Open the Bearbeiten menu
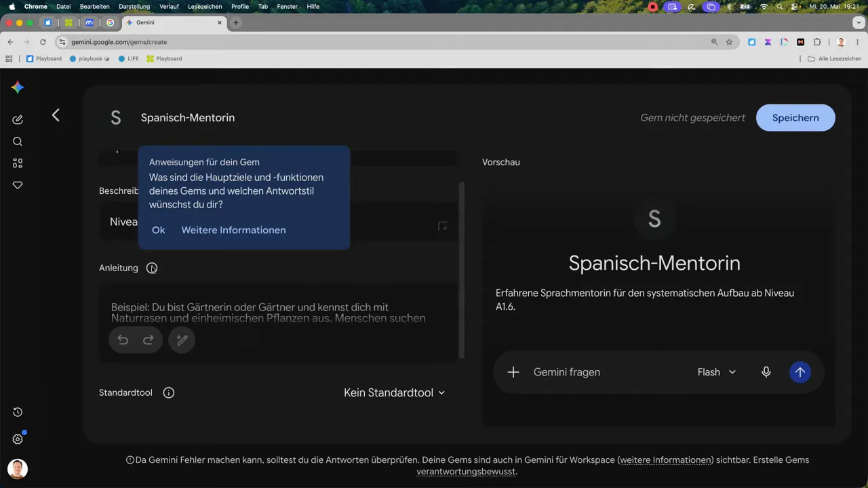Image resolution: width=868 pixels, height=488 pixels. 94,7
